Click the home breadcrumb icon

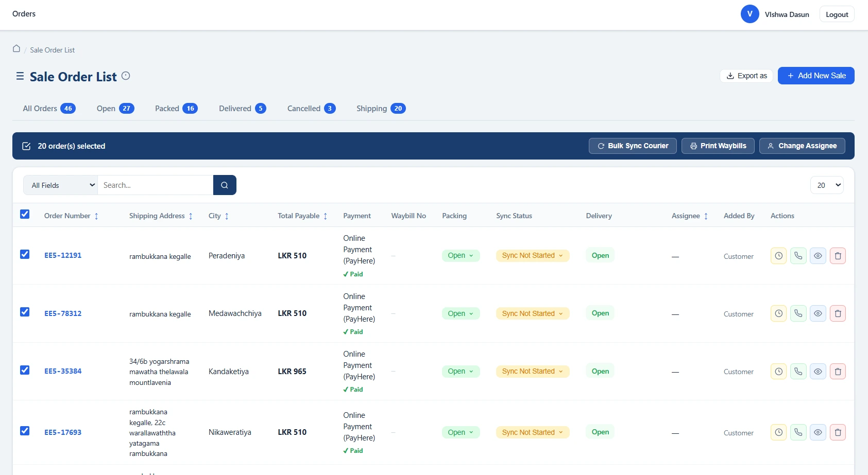point(16,48)
